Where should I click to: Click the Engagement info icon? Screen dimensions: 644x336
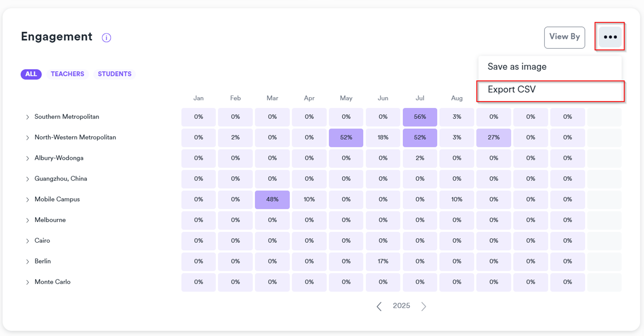(106, 38)
